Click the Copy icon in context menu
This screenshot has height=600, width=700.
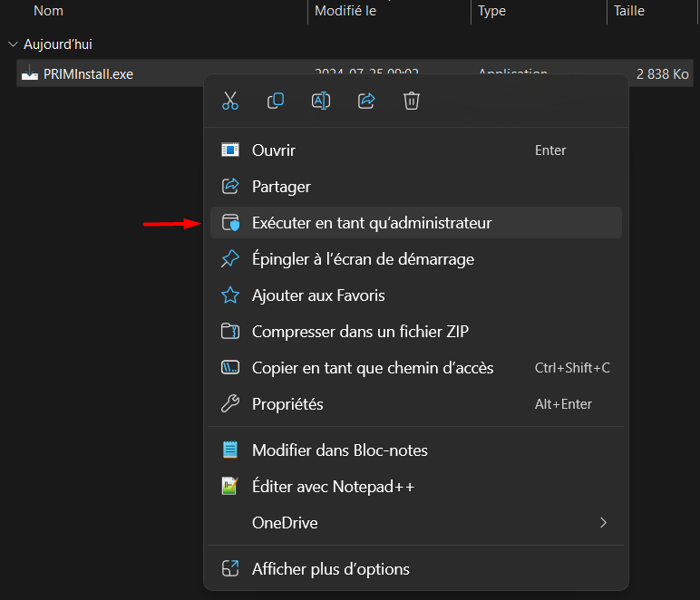(276, 101)
